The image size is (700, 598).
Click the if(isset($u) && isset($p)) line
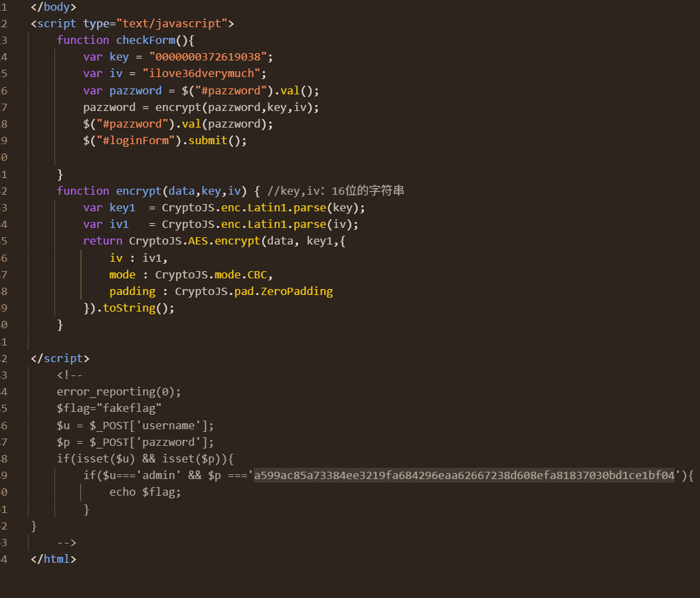pos(145,459)
